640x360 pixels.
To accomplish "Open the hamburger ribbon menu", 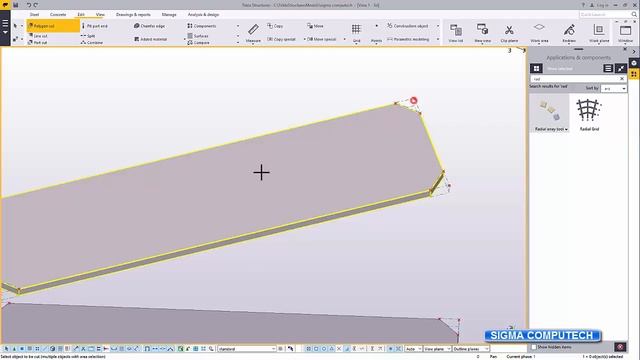I will (5, 27).
